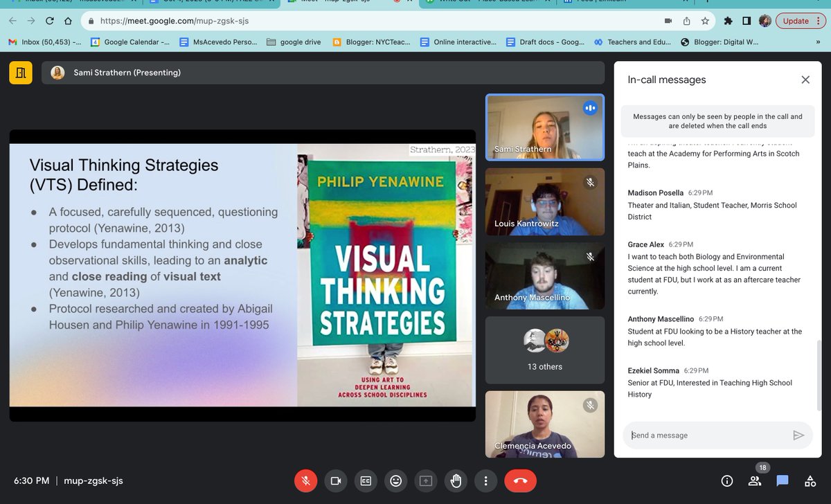Turn on closed captions

366,480
